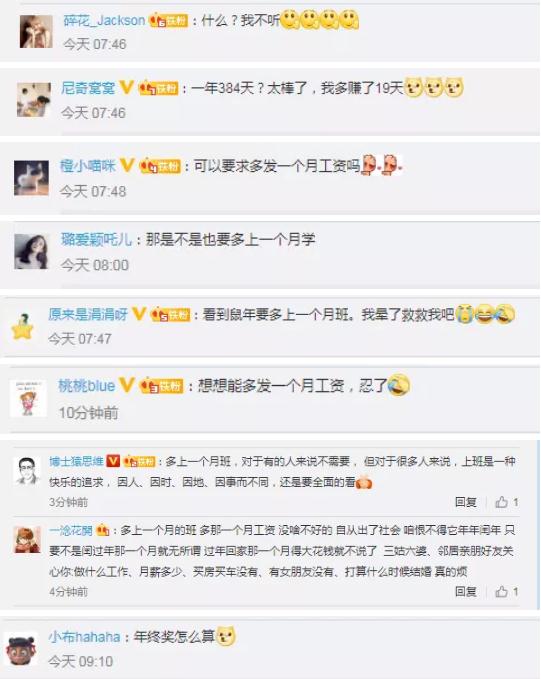The width and height of the screenshot is (541, 679).
Task: Click the yellow V badge beside 尼奇窝窝
Action: coord(126,87)
